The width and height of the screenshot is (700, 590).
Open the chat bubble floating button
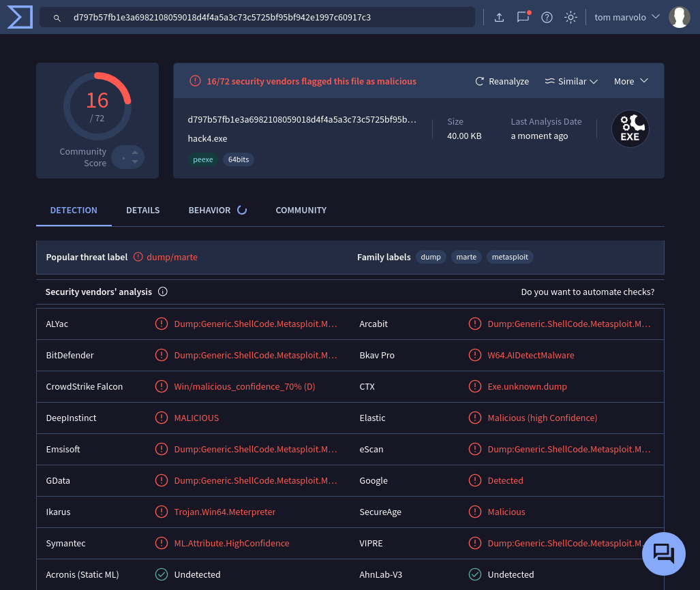[x=663, y=553]
